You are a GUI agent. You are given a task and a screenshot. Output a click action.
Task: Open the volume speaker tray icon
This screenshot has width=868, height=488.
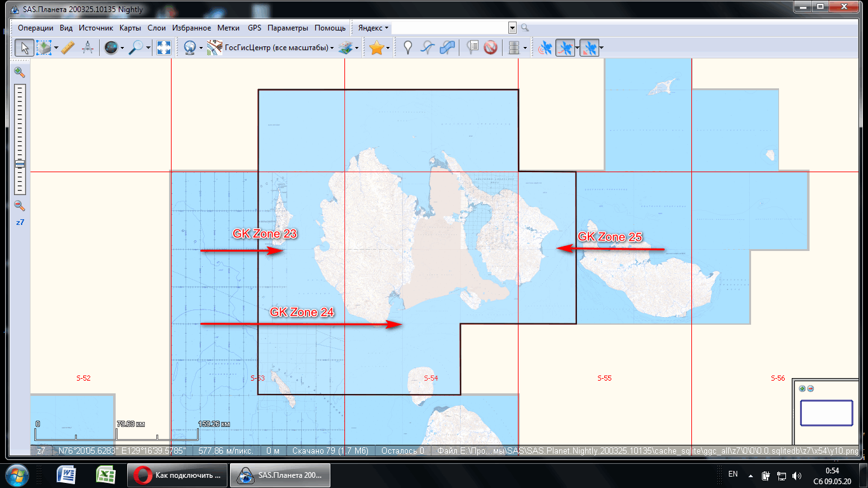pyautogui.click(x=797, y=475)
